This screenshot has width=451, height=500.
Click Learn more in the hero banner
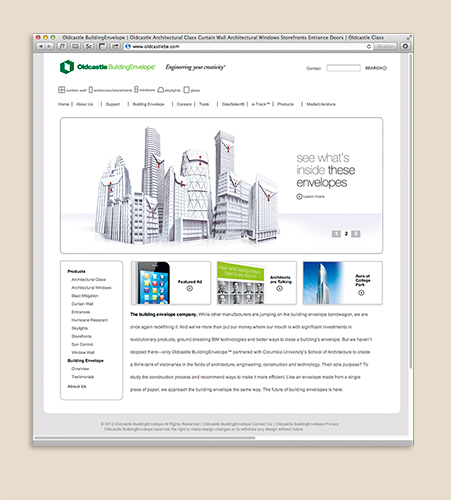(310, 196)
